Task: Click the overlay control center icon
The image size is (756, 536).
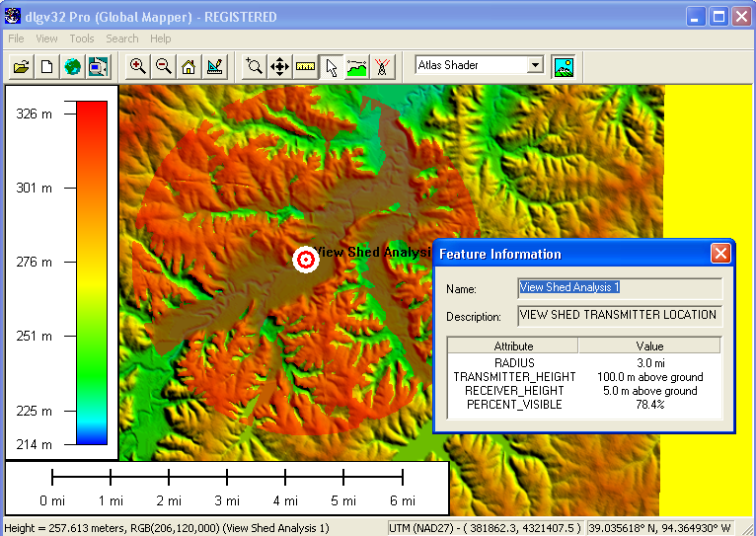Action: pos(98,66)
